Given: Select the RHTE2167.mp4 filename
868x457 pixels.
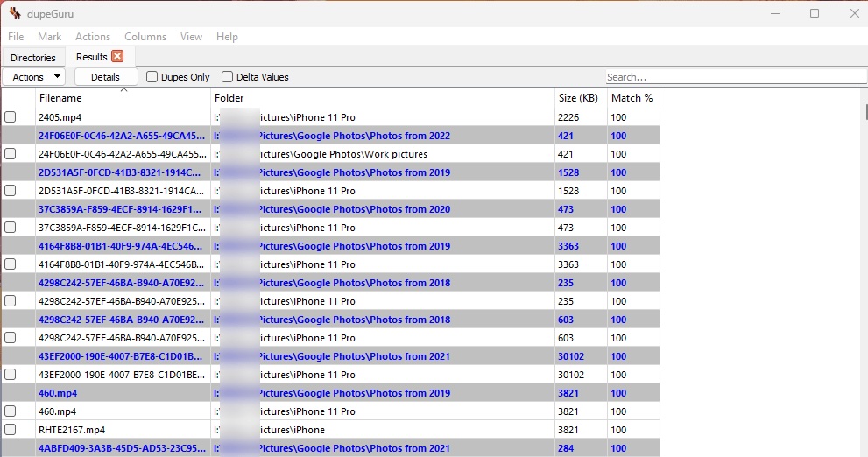Looking at the screenshot, I should click(72, 430).
